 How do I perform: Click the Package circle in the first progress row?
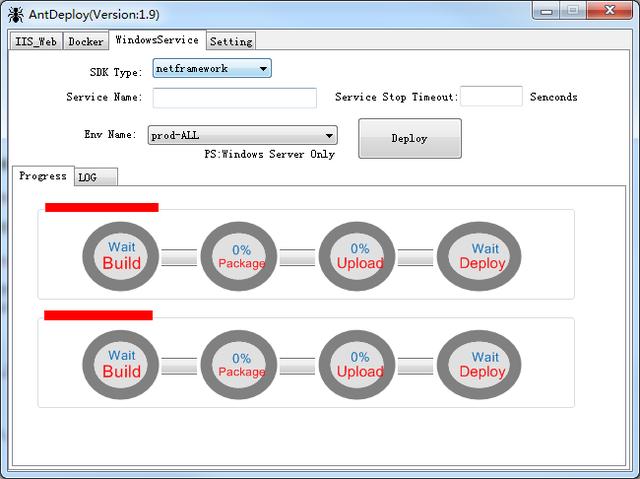coord(239,256)
